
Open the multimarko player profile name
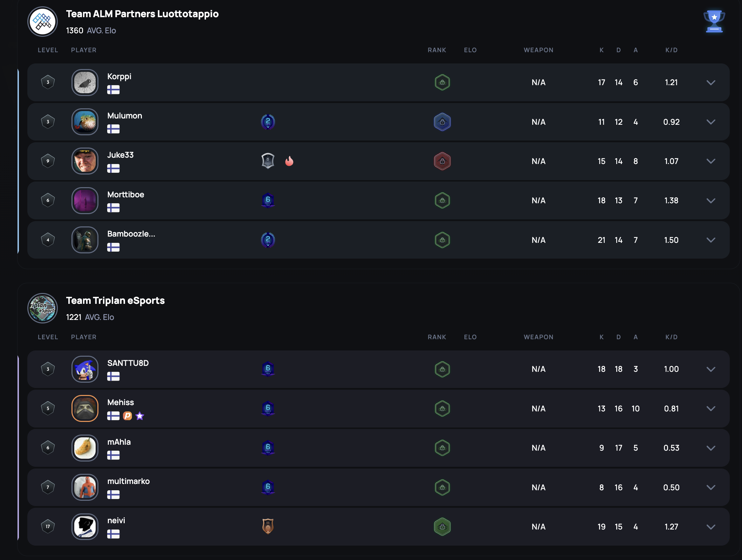(x=129, y=481)
